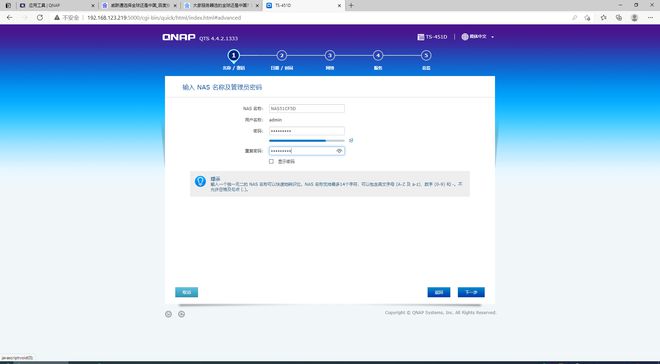The height and width of the screenshot is (364, 660).
Task: Click the cancel button at bottom left
Action: pos(186,292)
